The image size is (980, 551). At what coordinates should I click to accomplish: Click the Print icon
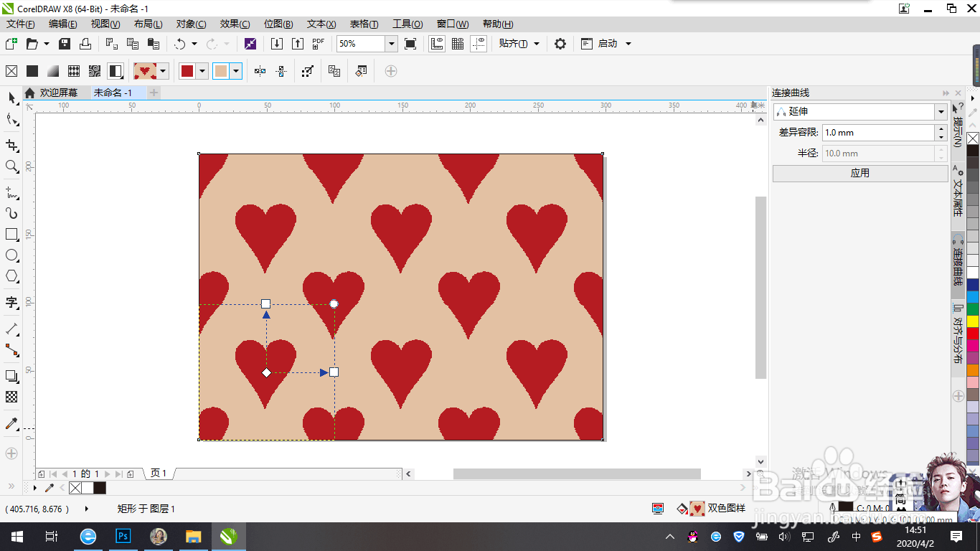pos(85,44)
